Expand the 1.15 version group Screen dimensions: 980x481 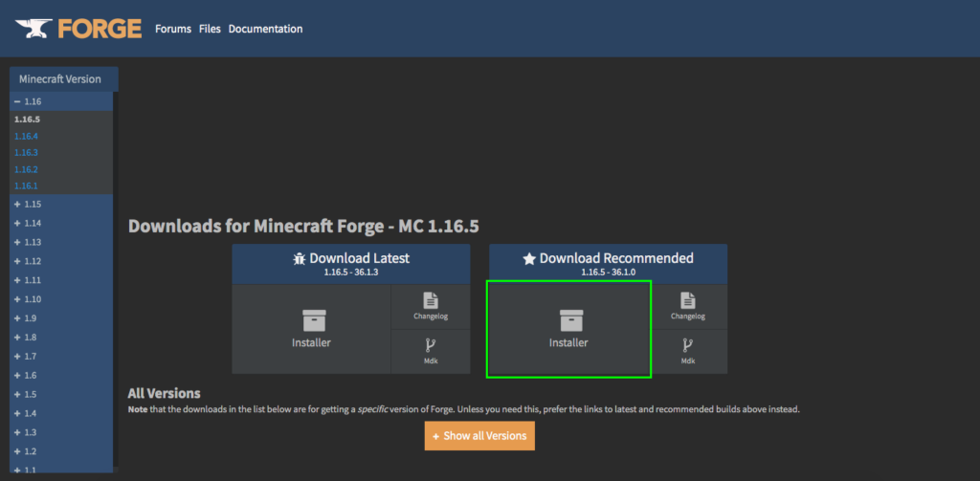click(x=17, y=205)
